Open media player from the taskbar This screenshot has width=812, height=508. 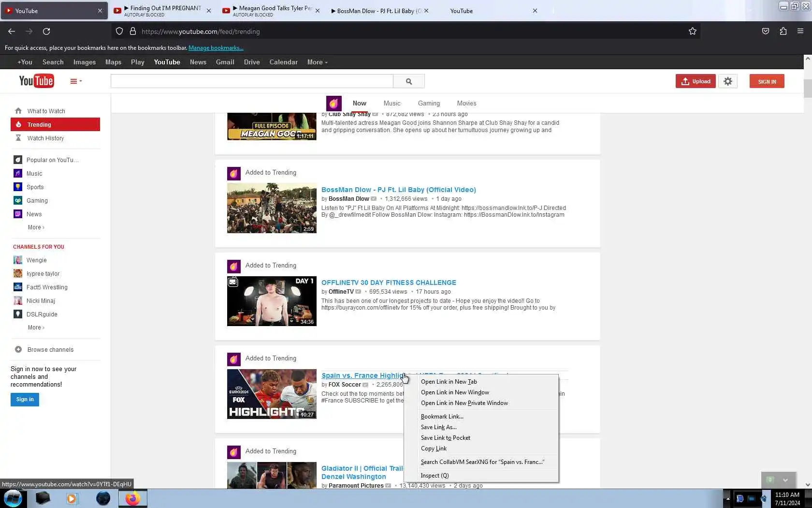(x=72, y=498)
